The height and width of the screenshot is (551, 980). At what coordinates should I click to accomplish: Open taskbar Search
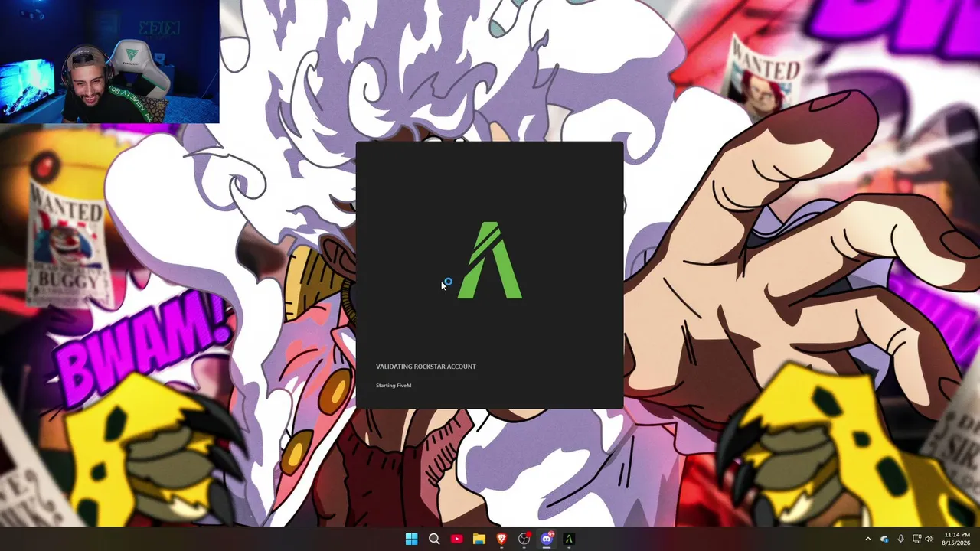point(434,539)
